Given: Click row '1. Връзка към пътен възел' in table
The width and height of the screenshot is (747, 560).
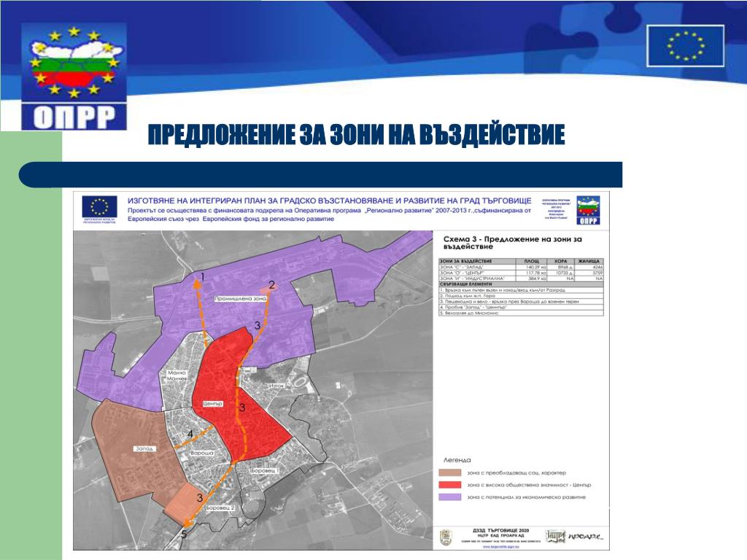Looking at the screenshot, I should click(521, 289).
